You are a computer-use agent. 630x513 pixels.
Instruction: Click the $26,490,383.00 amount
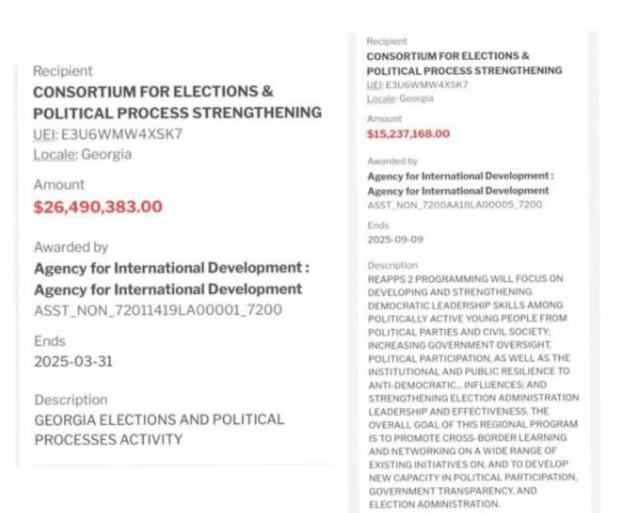(x=98, y=207)
